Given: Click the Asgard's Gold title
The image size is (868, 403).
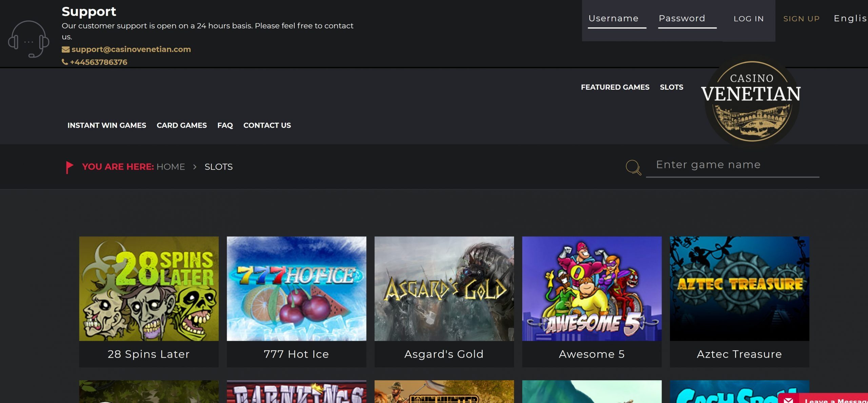Looking at the screenshot, I should pos(444,354).
